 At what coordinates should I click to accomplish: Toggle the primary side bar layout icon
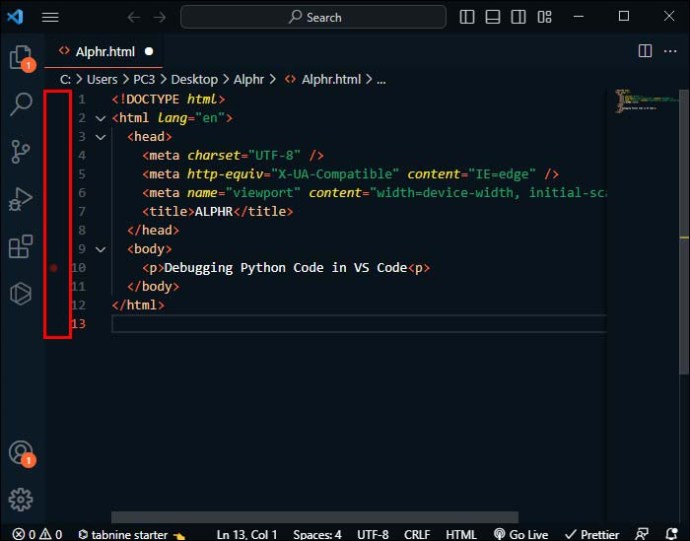point(467,17)
